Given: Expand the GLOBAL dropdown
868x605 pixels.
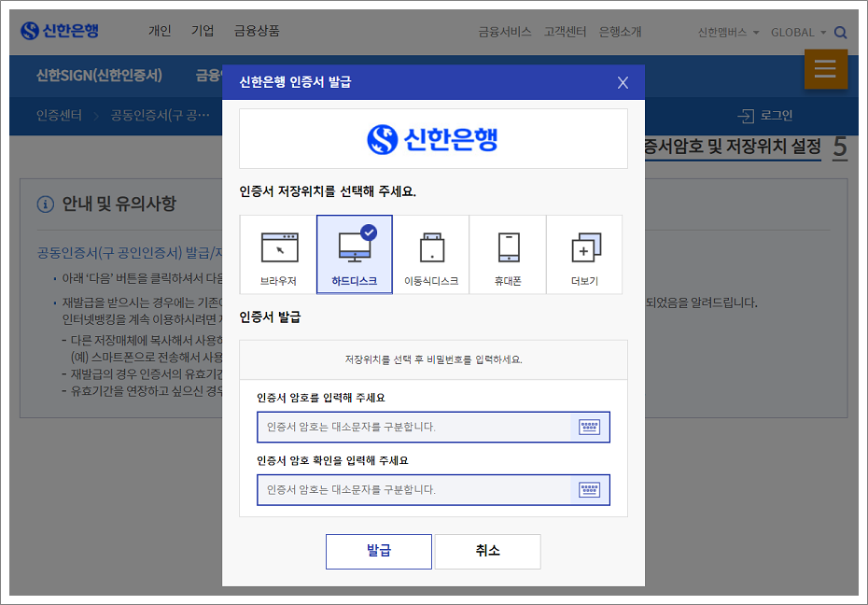Looking at the screenshot, I should click(798, 32).
